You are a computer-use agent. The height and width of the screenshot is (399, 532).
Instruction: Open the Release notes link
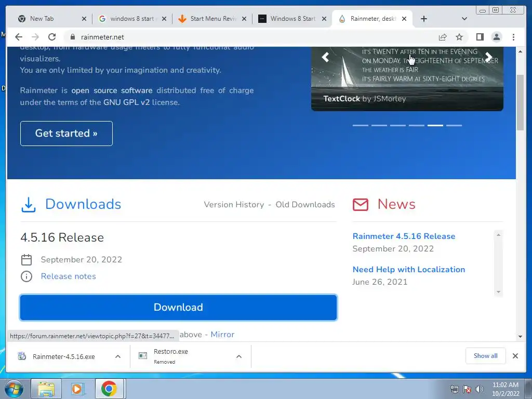pos(68,276)
